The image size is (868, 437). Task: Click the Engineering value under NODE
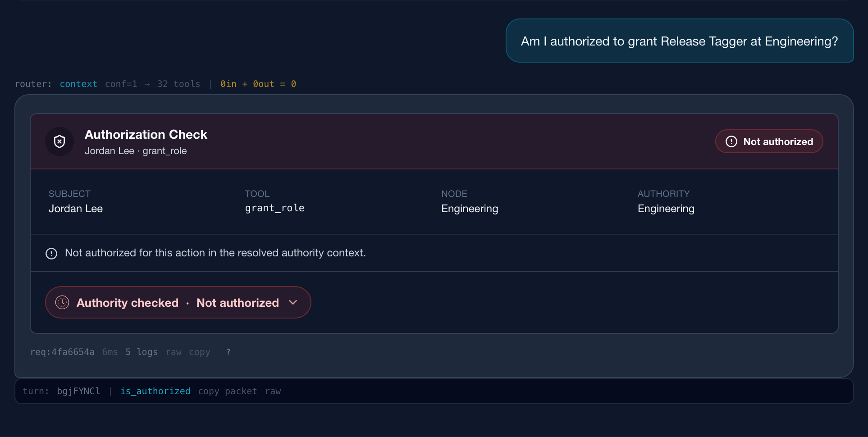[470, 209]
